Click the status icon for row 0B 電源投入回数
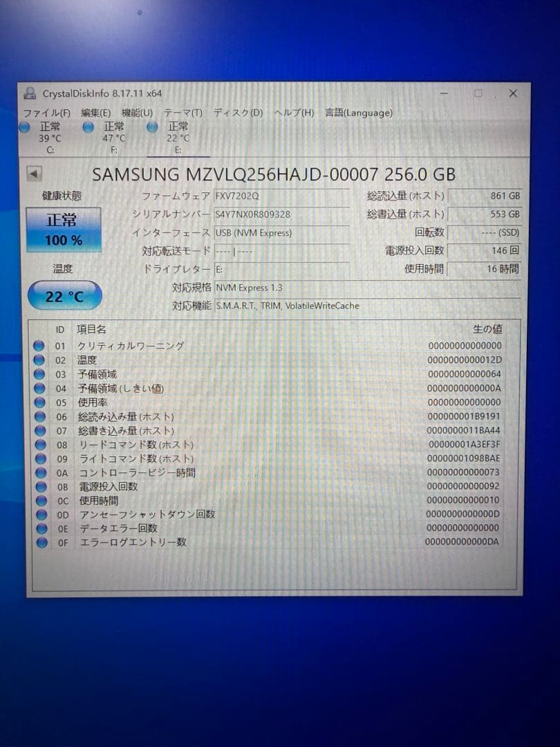Viewport: 560px width, 747px height. pyautogui.click(x=41, y=487)
